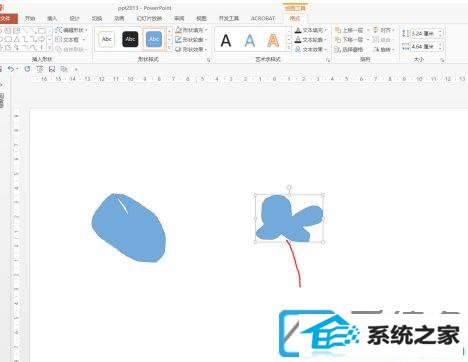The image size is (468, 362).
Task: Open Shape Outline (形状轮廓) dropdown
Action: point(191,40)
